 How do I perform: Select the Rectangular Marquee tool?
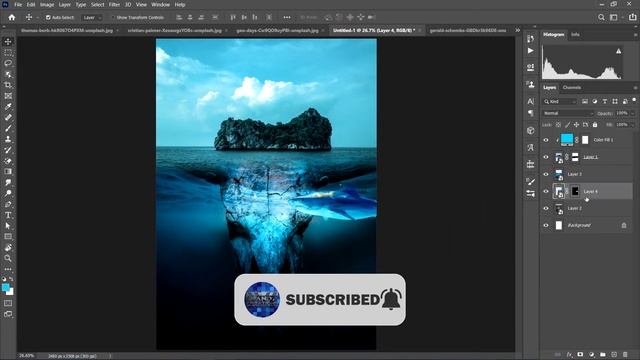[x=8, y=53]
